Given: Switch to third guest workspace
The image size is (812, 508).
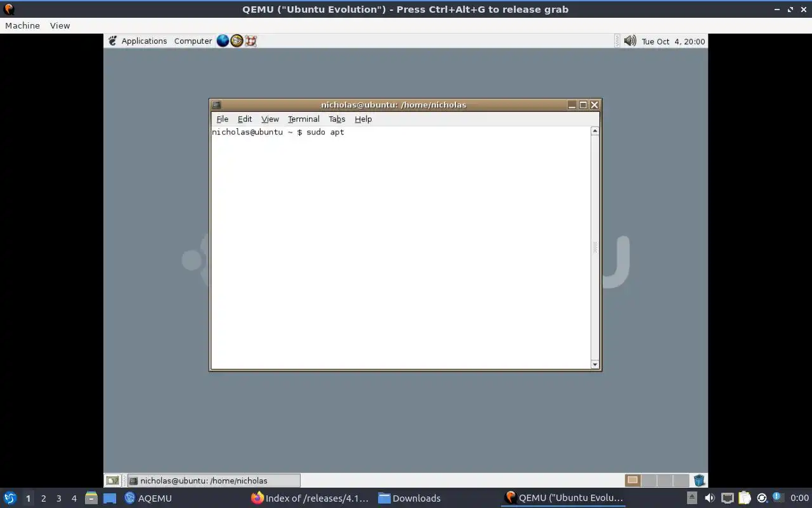Looking at the screenshot, I should pyautogui.click(x=664, y=480).
